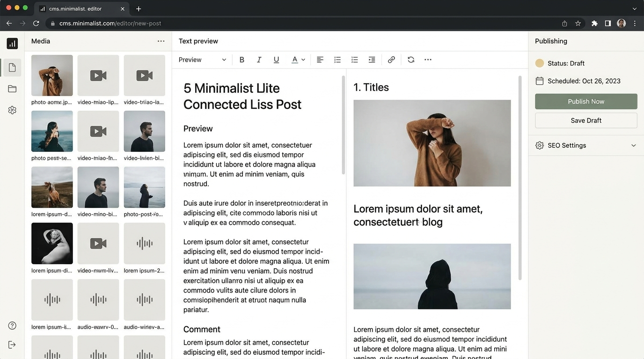The image size is (644, 359).
Task: Click the CMS logo icon at top-left
Action: tap(12, 43)
